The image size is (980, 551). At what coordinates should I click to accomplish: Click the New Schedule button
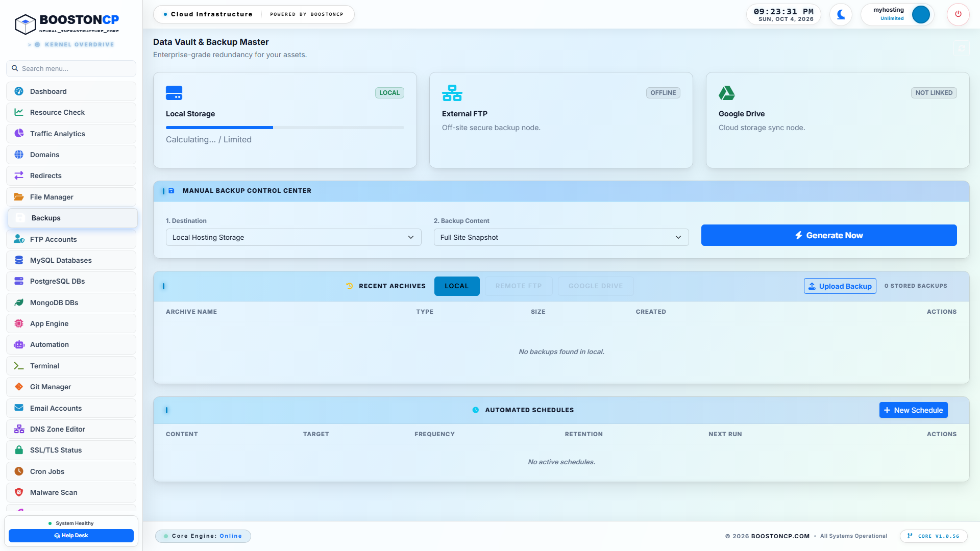[x=913, y=410]
